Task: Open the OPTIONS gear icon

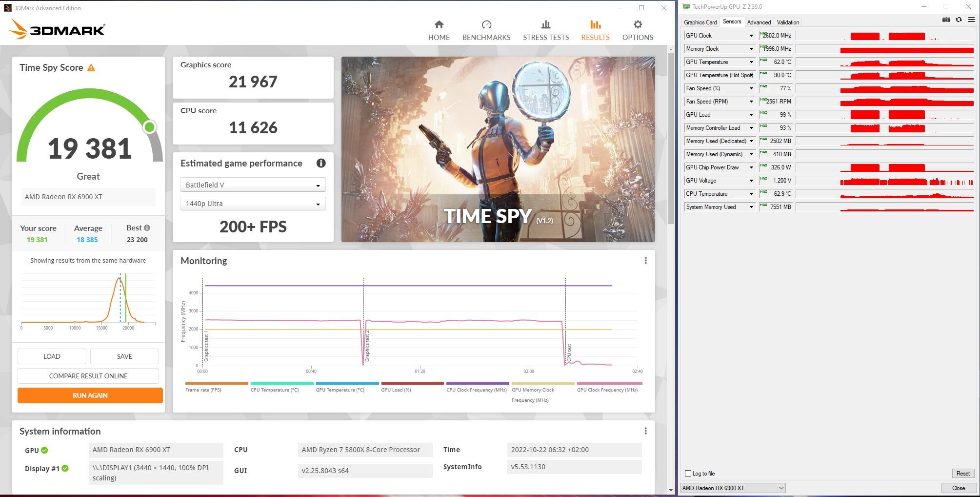Action: [638, 24]
